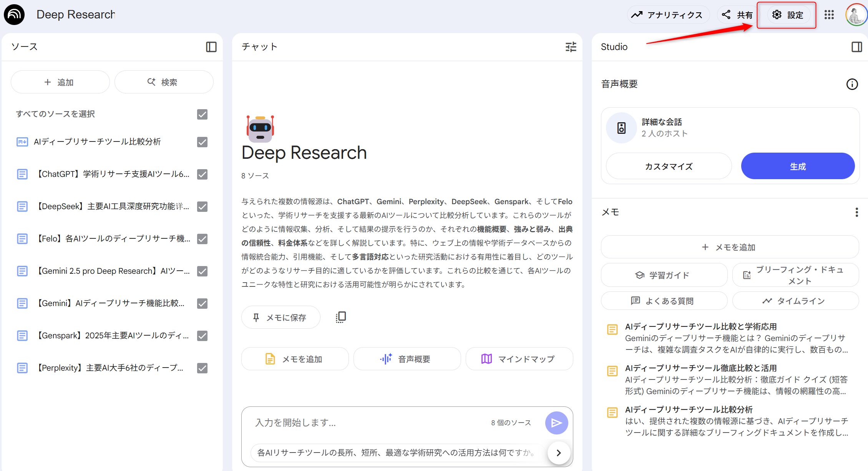Show next suggested question chevron
This screenshot has height=471, width=868.
tap(559, 453)
